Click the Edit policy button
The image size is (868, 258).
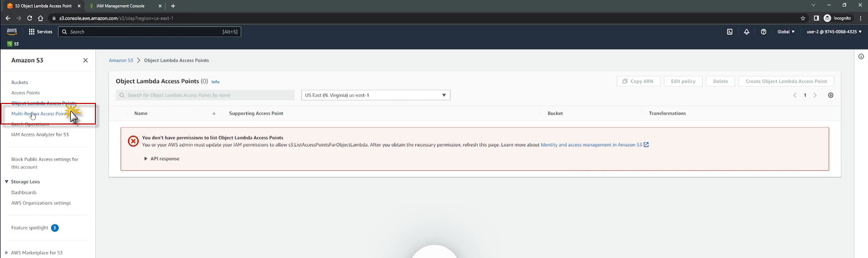[x=683, y=81]
